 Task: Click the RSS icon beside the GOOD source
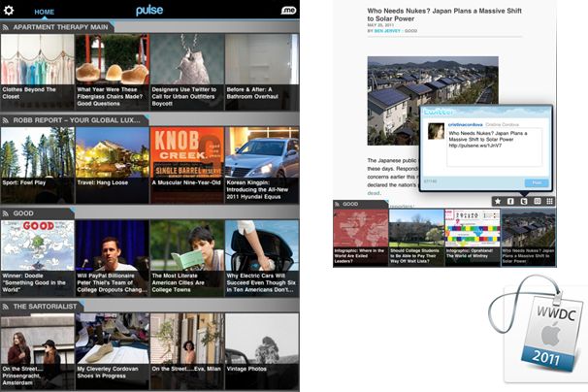(6, 213)
